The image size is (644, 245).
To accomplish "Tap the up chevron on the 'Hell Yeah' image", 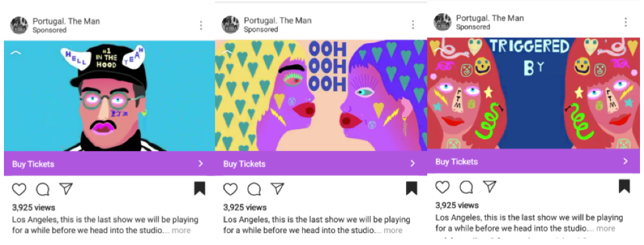I will point(16,52).
